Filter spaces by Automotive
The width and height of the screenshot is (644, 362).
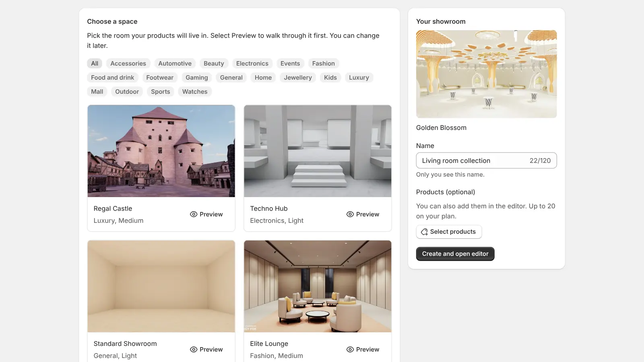[175, 64]
